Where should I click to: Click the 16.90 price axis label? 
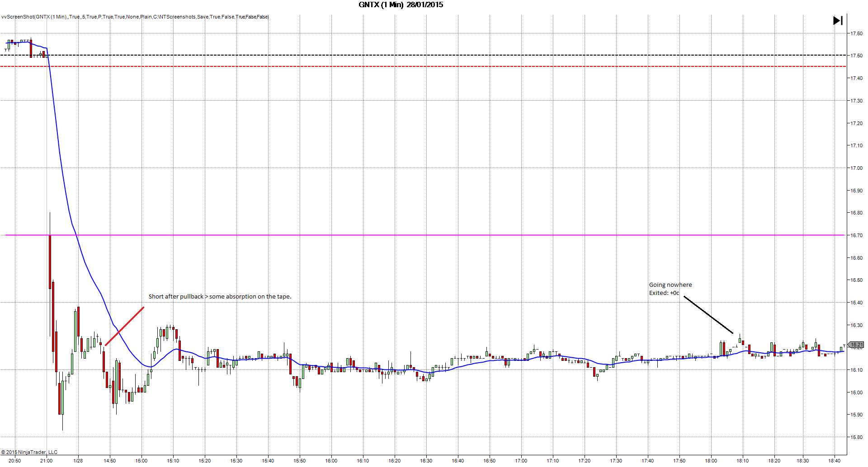(857, 191)
